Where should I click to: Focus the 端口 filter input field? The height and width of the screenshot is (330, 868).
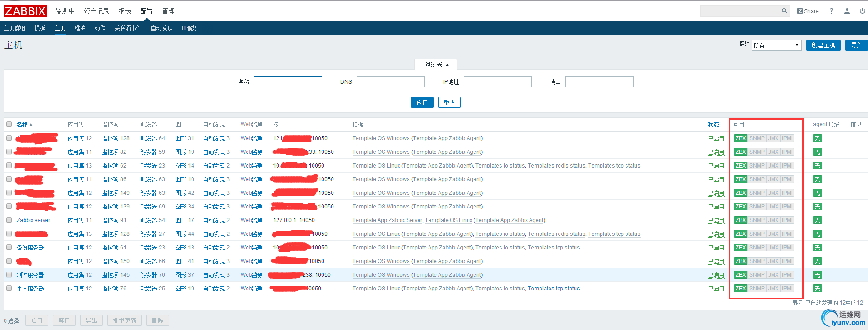pos(600,82)
